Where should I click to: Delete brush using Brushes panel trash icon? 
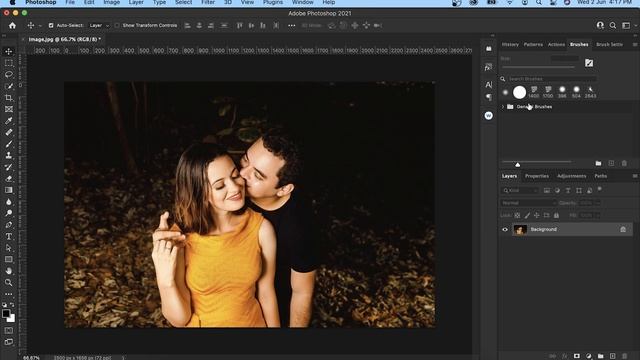click(x=624, y=163)
